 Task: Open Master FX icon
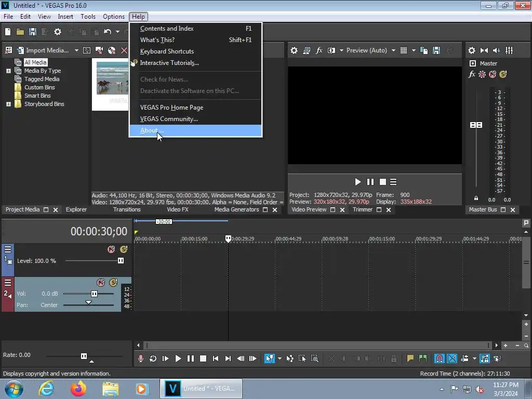pyautogui.click(x=472, y=74)
